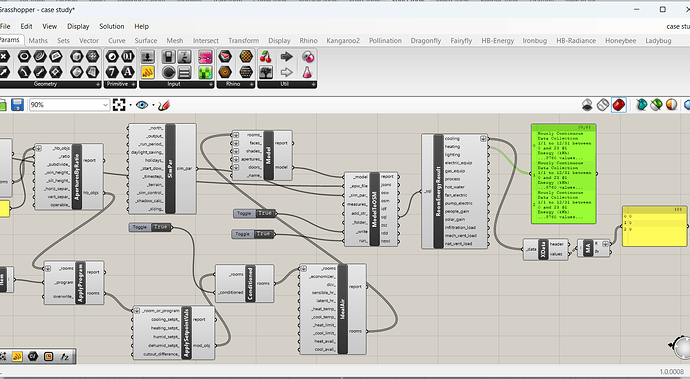Save the document with floppy disk icon
The image size is (690, 379).
click(x=17, y=105)
